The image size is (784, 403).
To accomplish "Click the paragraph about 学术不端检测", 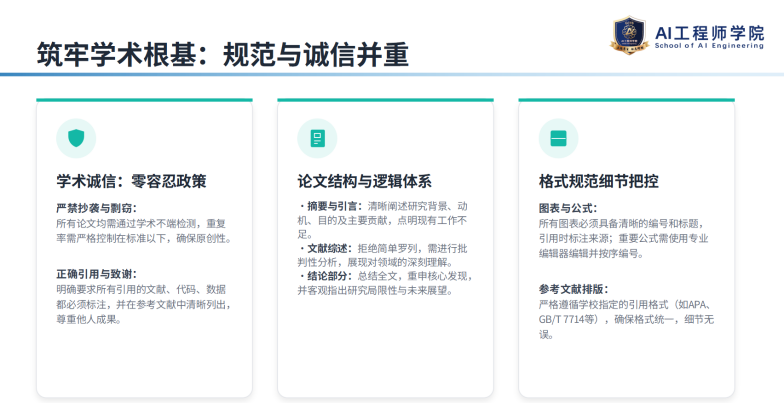I will click(x=144, y=231).
